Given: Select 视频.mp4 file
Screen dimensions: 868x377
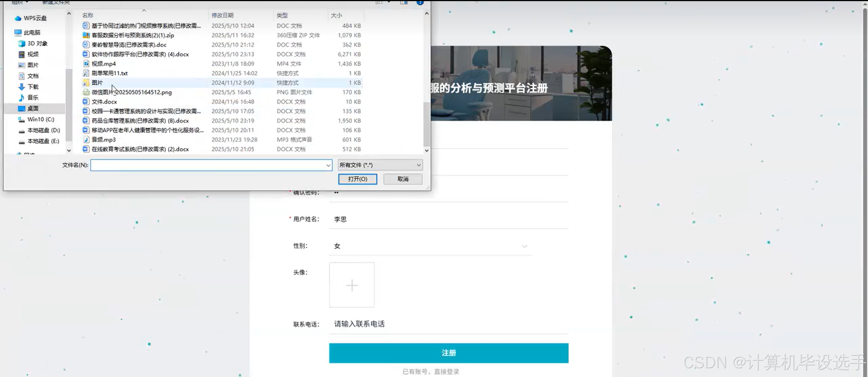Looking at the screenshot, I should [x=104, y=64].
